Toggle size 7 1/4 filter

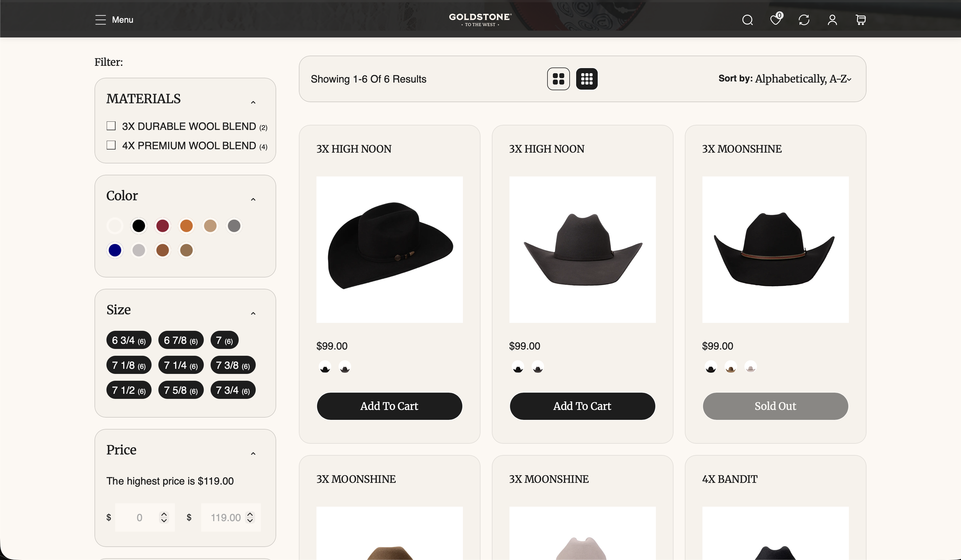[x=181, y=365]
